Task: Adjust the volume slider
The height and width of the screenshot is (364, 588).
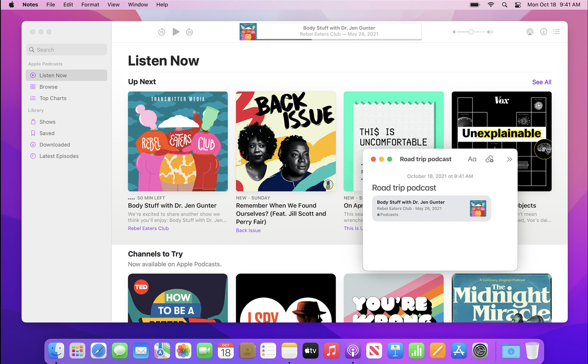Action: [x=471, y=32]
